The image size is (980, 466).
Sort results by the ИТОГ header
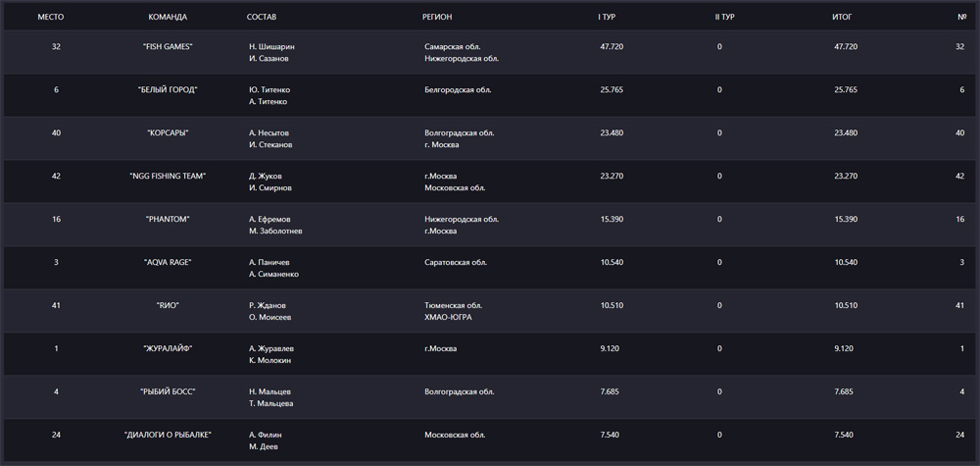842,17
